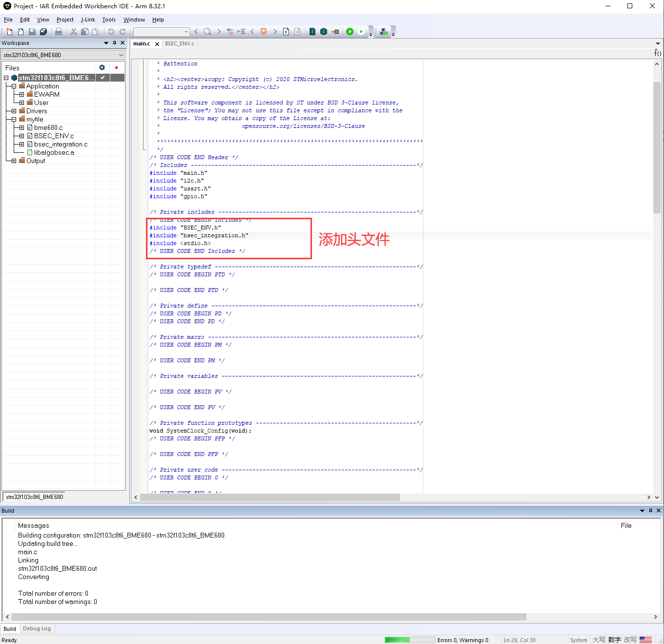The width and height of the screenshot is (664, 644).
Task: Toggle 改写 overwrite mode in status bar
Action: (x=630, y=640)
